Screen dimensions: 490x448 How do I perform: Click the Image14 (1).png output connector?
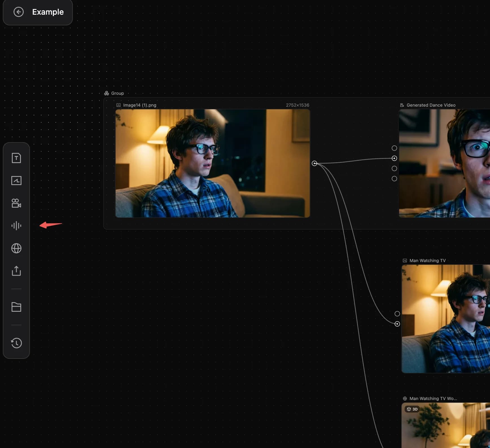coord(314,163)
